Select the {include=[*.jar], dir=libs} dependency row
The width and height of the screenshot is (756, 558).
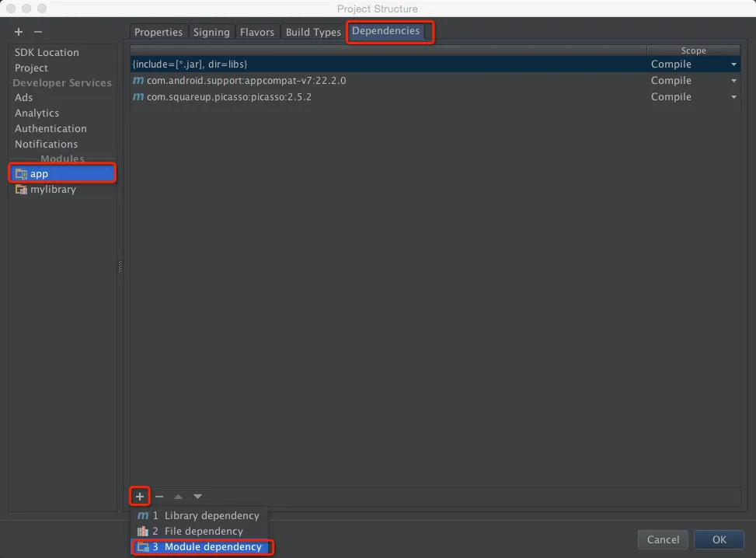tap(435, 65)
